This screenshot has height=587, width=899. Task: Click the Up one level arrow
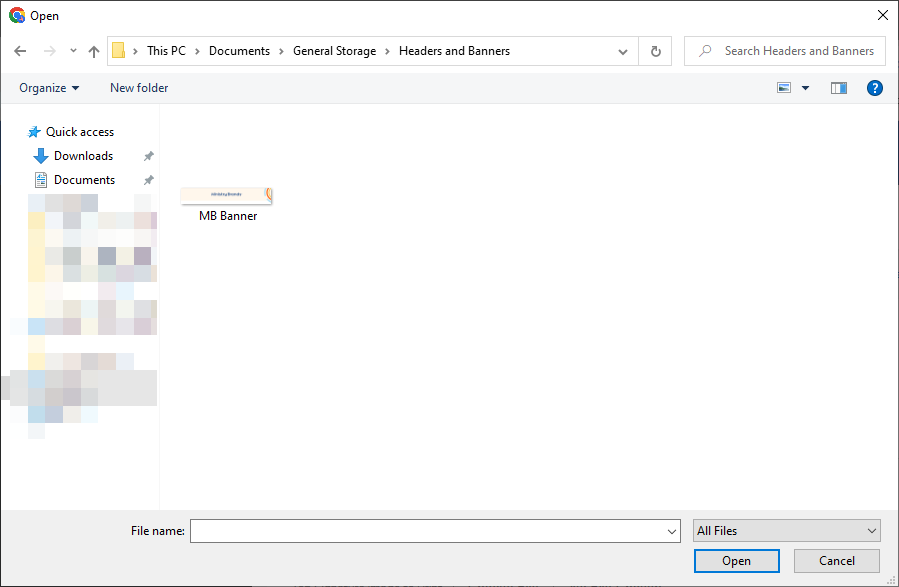pos(94,51)
